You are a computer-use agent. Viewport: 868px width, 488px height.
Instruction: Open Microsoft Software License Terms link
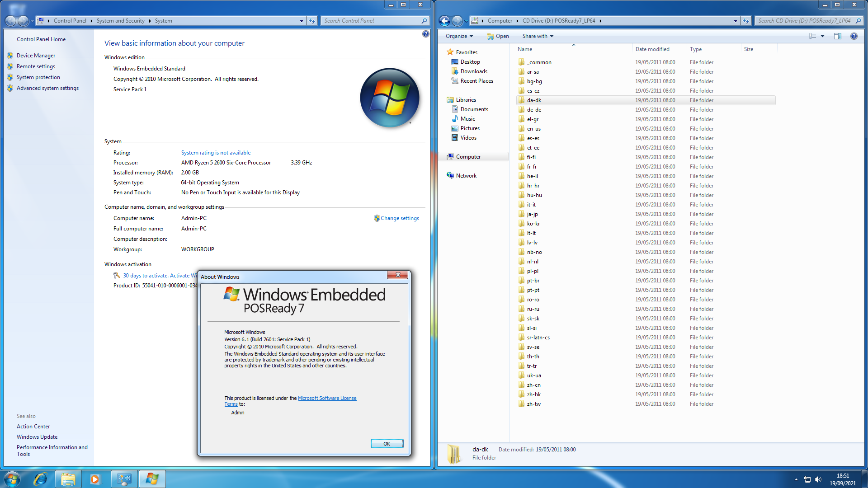327,398
